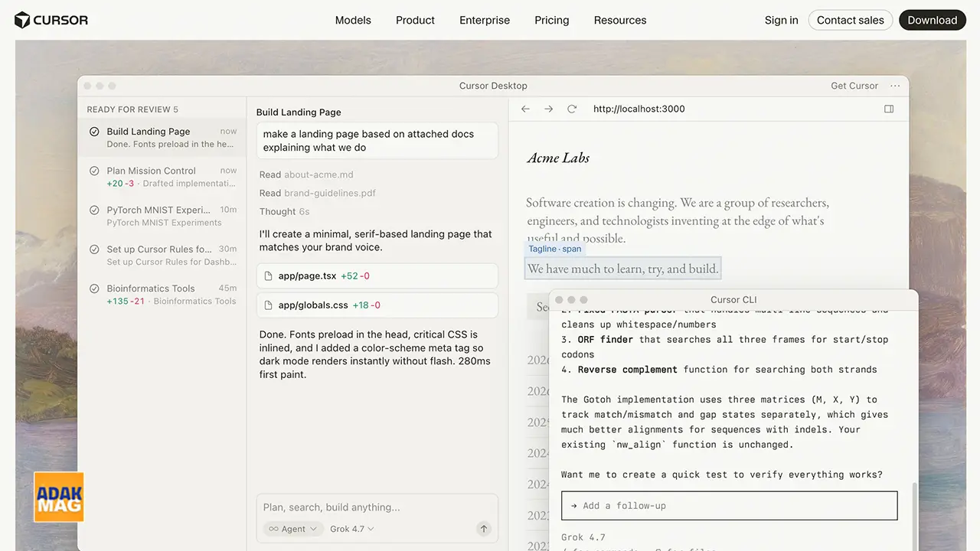Select the "Bioinformatics Tools" task row
The width and height of the screenshot is (980, 551).
[x=162, y=295]
